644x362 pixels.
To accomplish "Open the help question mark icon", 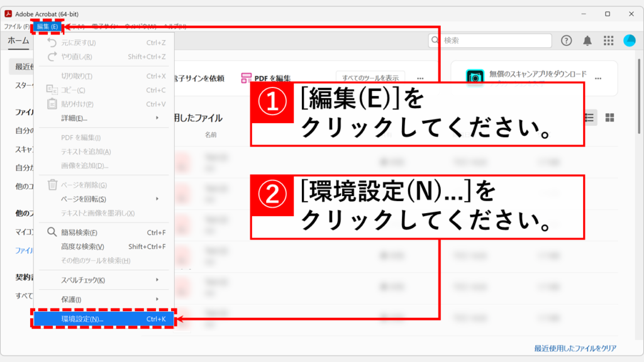I will 567,40.
